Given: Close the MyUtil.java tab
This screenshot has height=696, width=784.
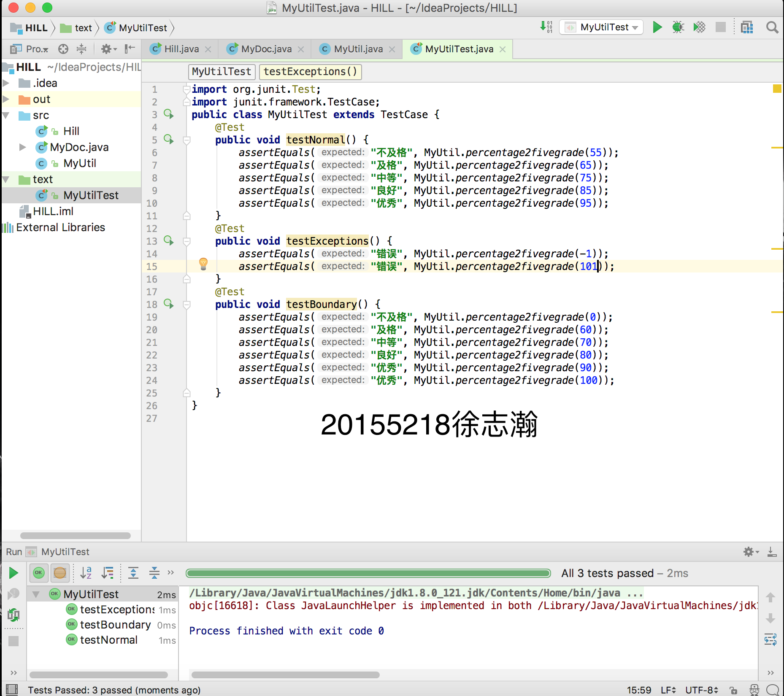Looking at the screenshot, I should 392,49.
